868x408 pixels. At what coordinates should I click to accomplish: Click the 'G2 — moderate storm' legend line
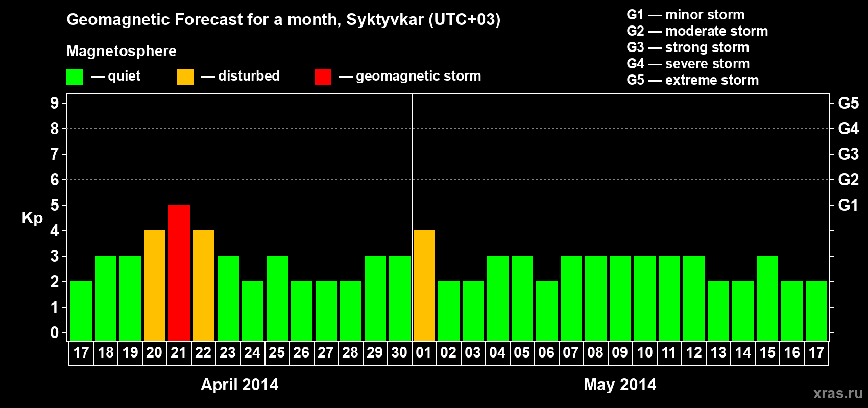point(697,31)
